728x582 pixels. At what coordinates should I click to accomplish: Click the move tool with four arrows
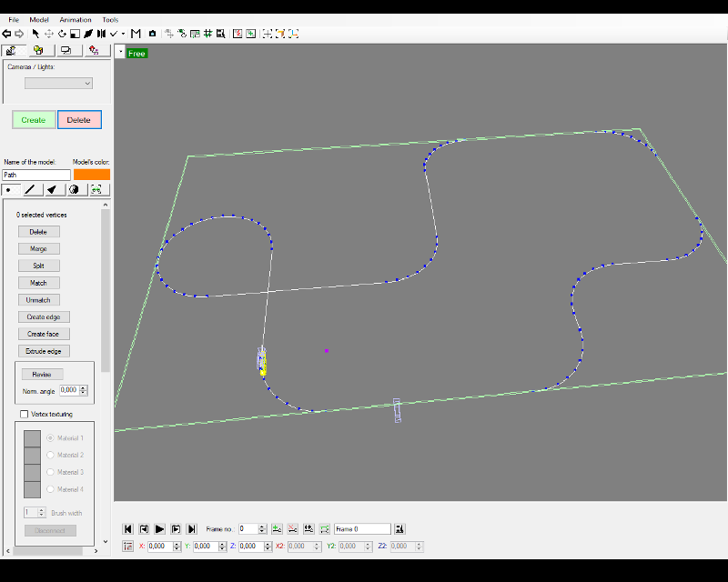[x=49, y=34]
